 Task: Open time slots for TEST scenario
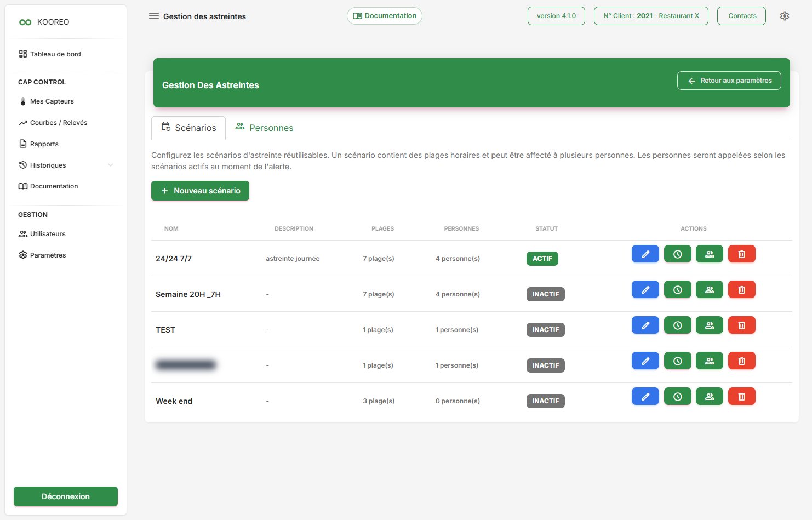tap(678, 325)
